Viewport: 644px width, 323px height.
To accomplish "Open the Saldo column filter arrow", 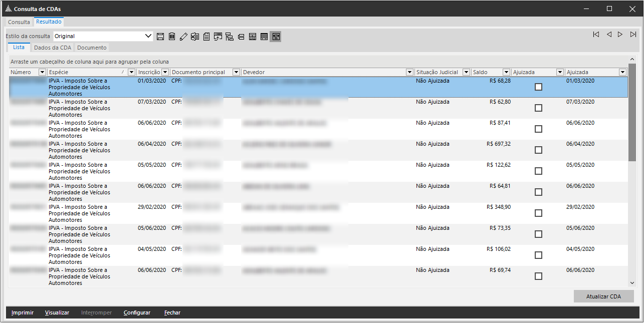I will (x=506, y=72).
